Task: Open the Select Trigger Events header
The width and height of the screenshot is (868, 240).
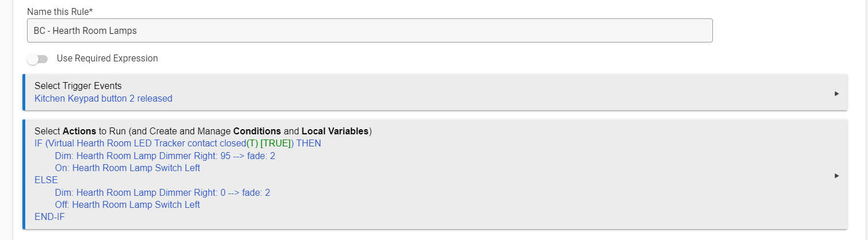Action: [x=78, y=86]
